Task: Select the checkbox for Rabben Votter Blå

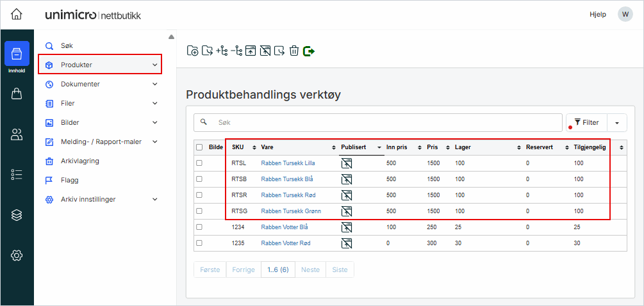Action: 199,227
